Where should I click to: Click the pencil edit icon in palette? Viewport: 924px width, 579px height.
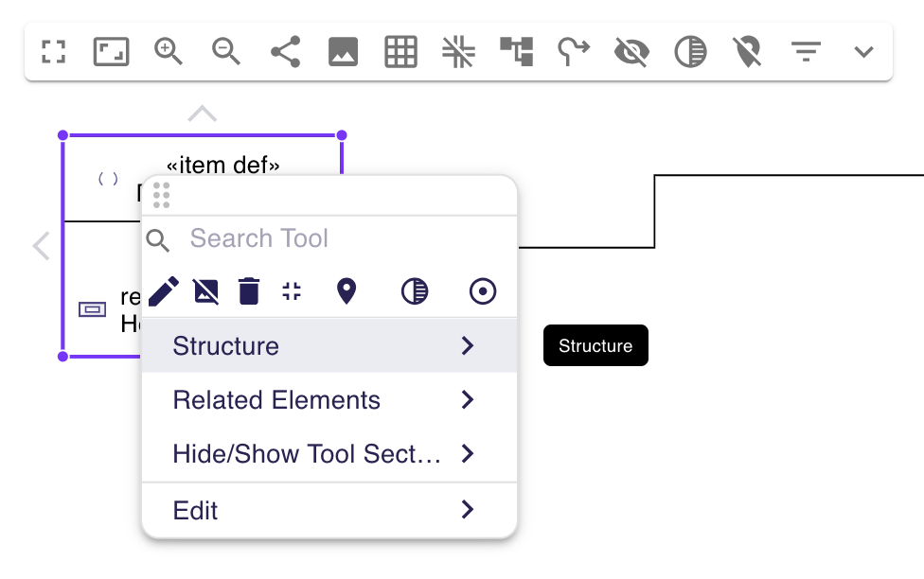pos(163,291)
